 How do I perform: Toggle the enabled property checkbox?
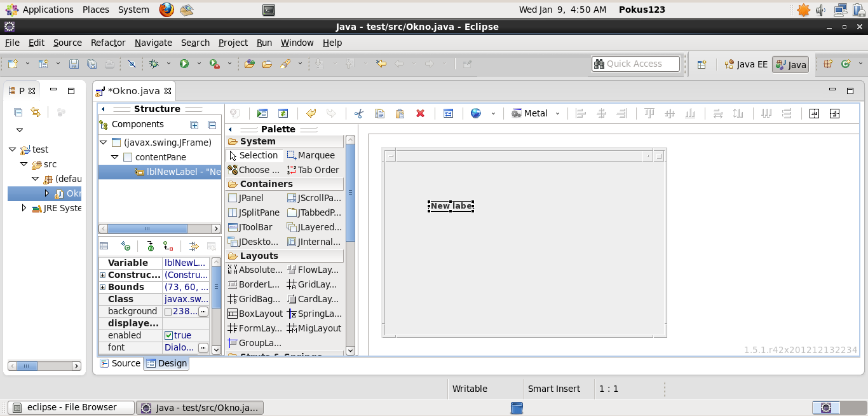[168, 335]
